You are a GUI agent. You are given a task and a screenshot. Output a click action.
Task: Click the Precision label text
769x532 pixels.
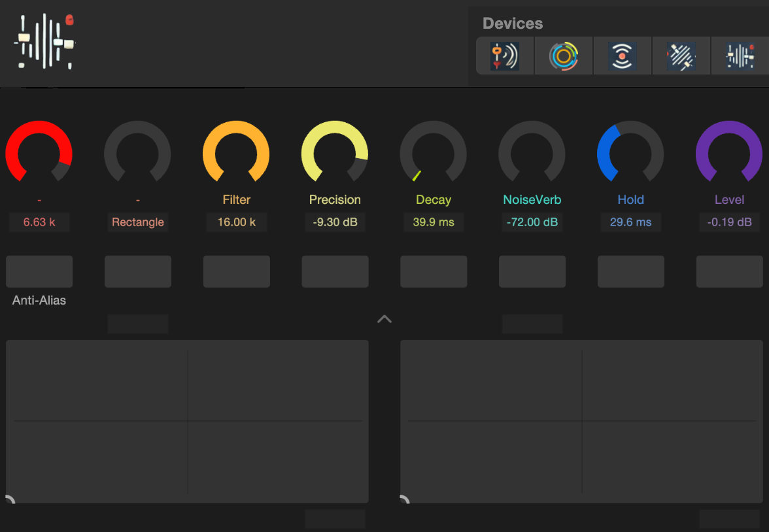(335, 199)
